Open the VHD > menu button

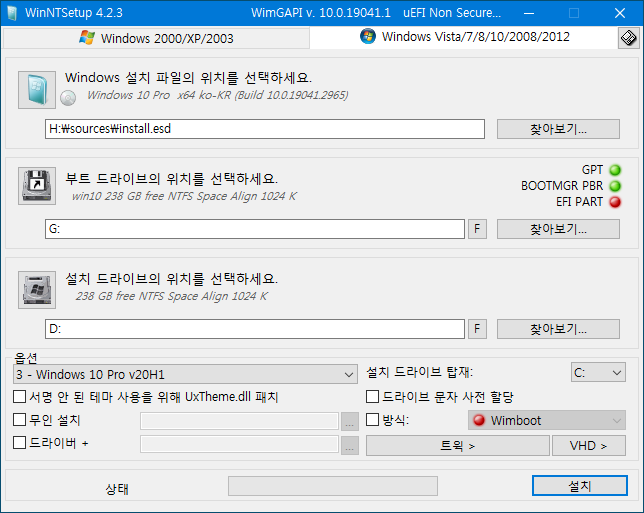click(589, 446)
